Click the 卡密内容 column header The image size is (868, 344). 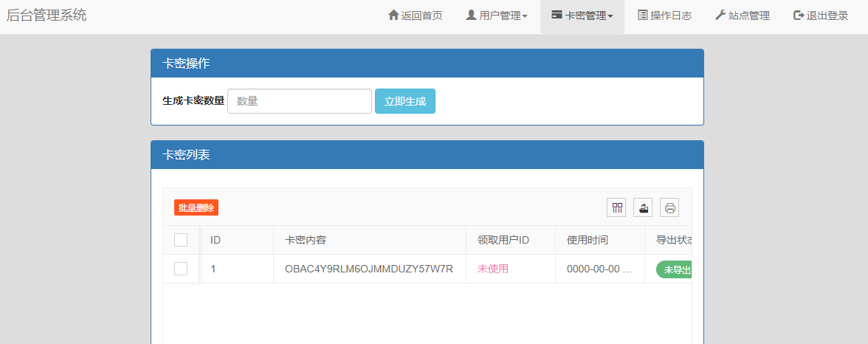(306, 240)
